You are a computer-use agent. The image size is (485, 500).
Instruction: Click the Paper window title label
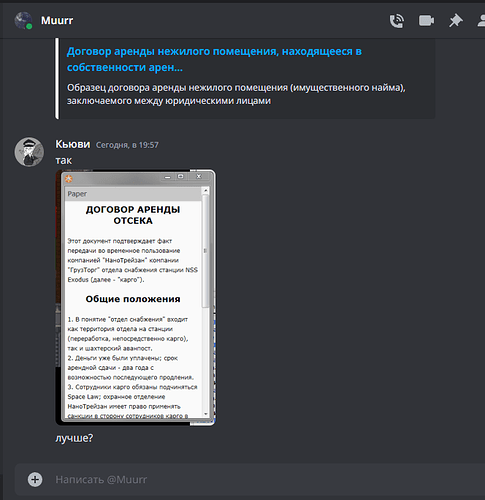pos(77,194)
